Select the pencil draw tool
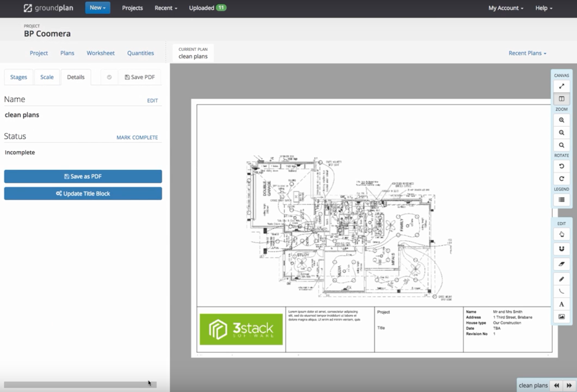The width and height of the screenshot is (577, 392). (562, 279)
